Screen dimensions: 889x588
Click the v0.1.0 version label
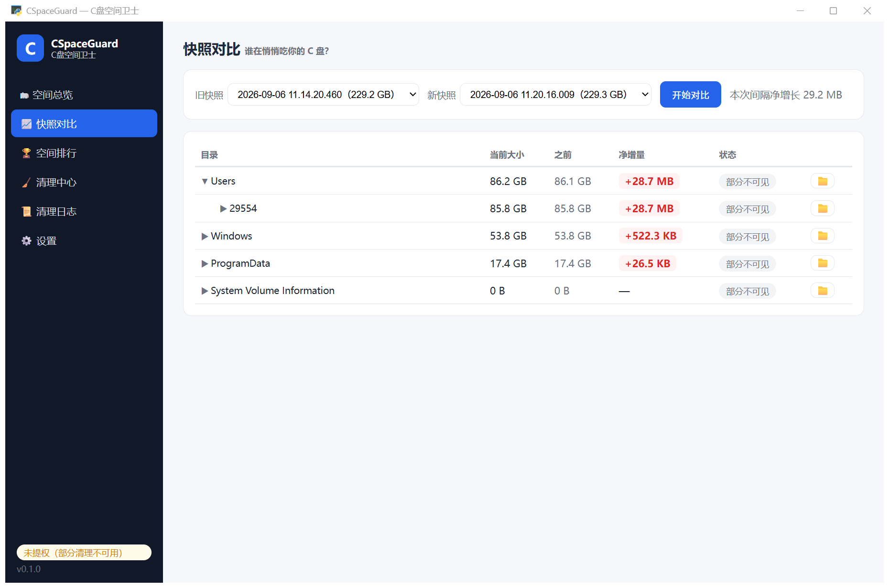tap(29, 569)
